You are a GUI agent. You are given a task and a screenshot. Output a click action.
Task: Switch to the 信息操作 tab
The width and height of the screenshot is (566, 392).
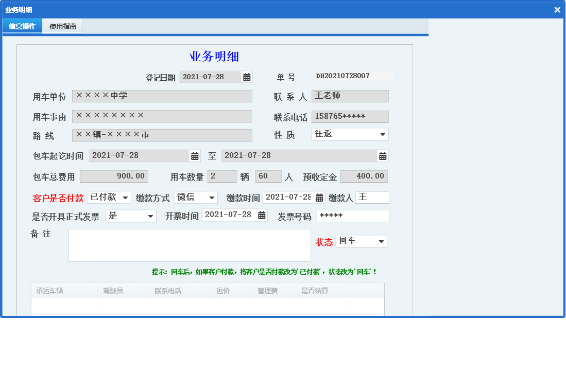coord(22,25)
